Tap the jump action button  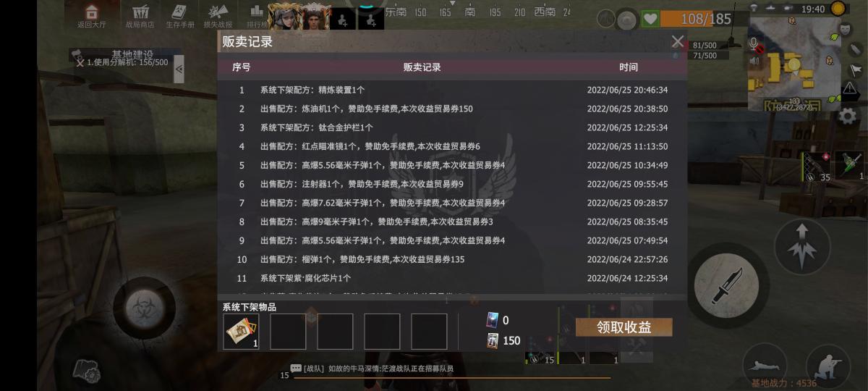click(801, 246)
